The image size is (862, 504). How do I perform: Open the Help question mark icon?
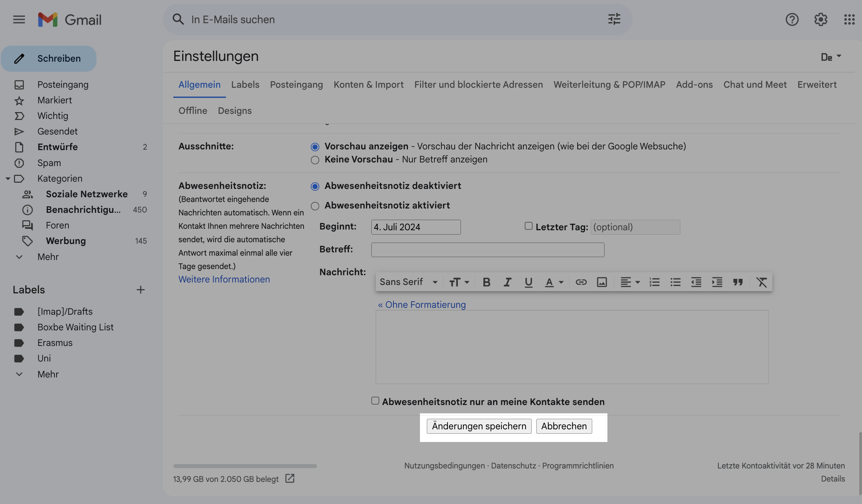[792, 19]
